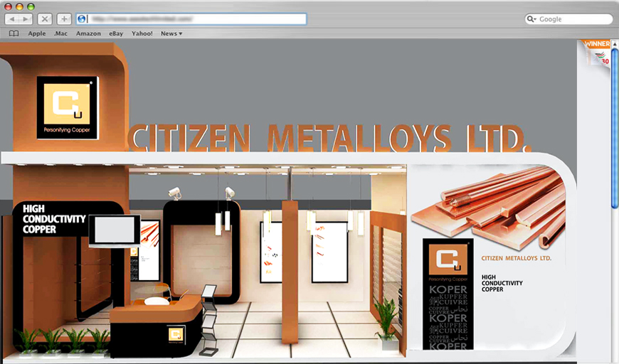Open the .Mac bookmark
The image size is (619, 364).
click(x=60, y=33)
